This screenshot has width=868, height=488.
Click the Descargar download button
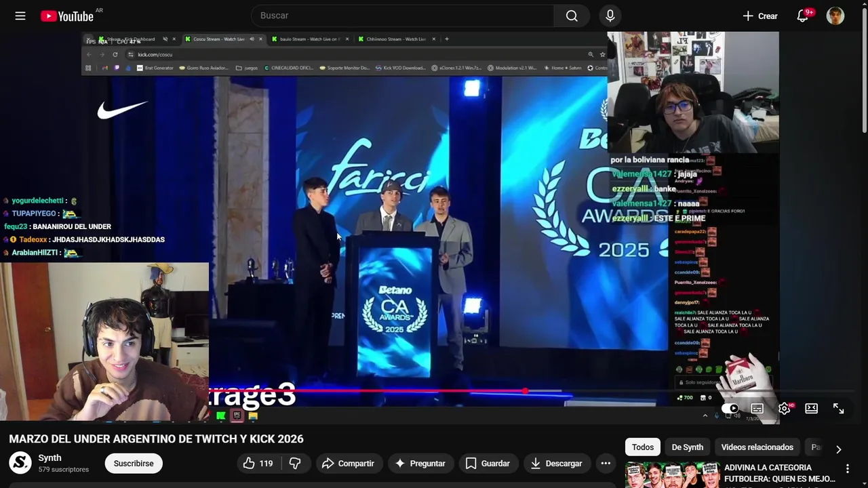click(556, 464)
